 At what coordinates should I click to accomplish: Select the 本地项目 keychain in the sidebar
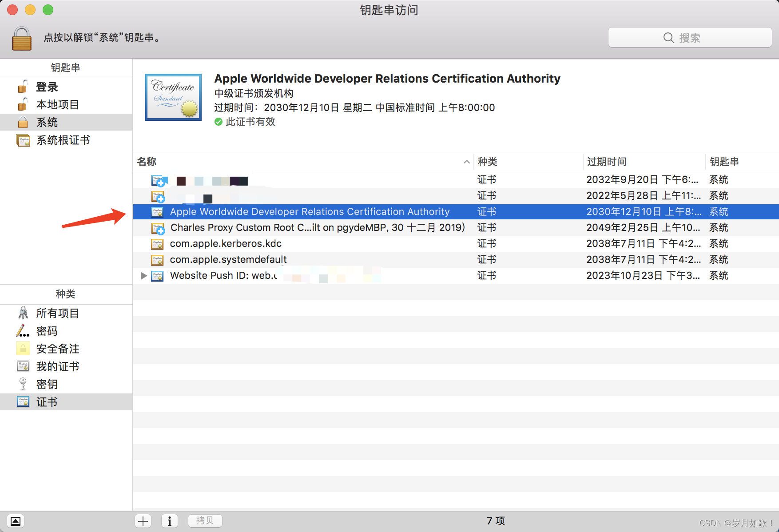[x=66, y=105]
